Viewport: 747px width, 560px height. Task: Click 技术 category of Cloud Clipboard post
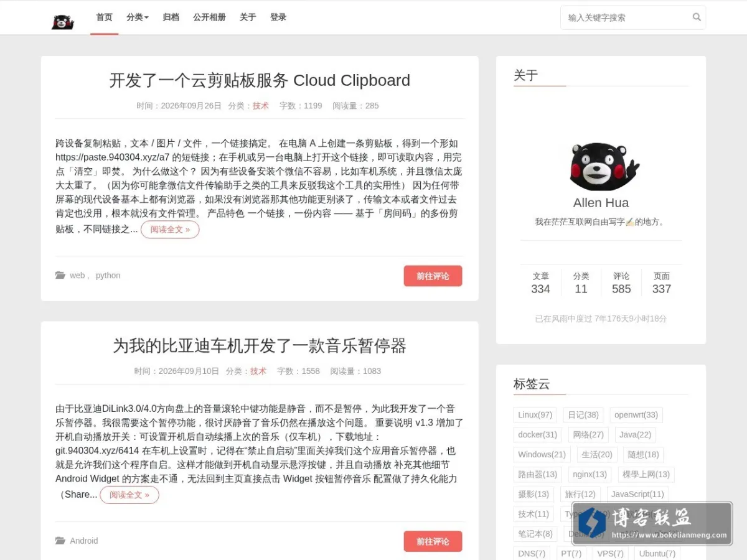(x=261, y=106)
